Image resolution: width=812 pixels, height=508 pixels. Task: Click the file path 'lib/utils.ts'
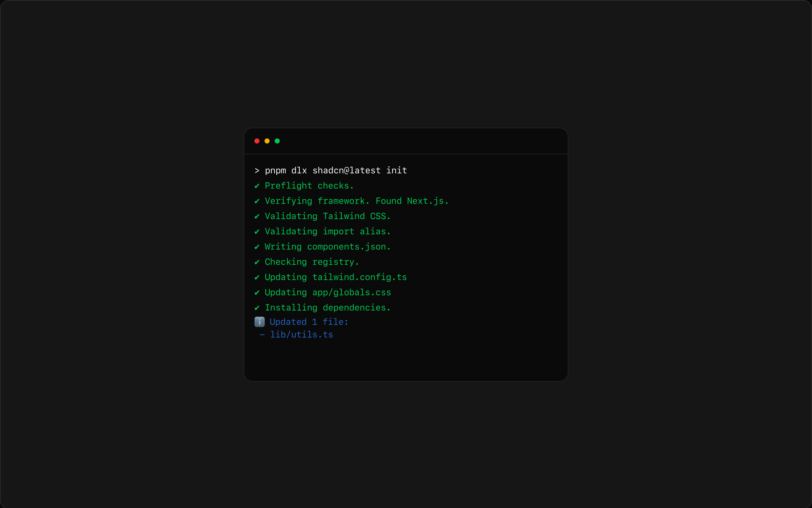[x=302, y=335]
